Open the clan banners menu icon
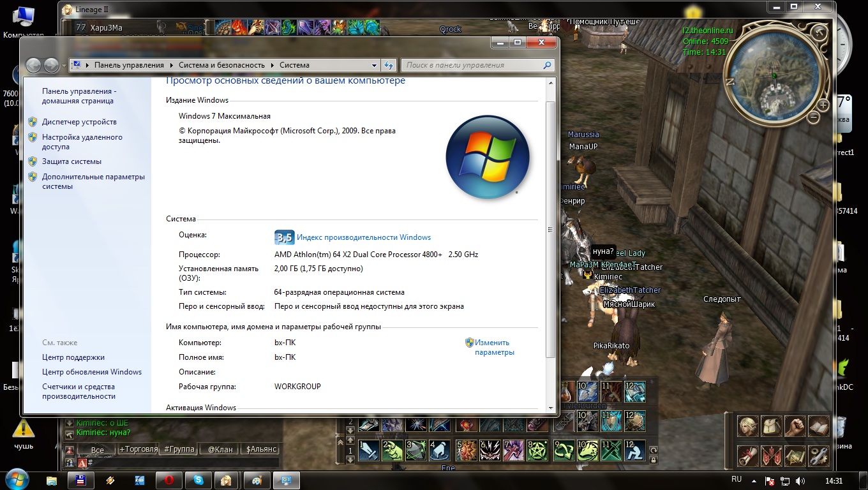 pos(772,456)
